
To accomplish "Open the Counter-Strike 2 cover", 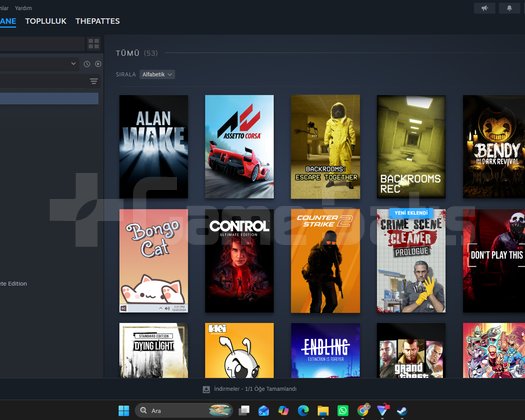I will 325,261.
